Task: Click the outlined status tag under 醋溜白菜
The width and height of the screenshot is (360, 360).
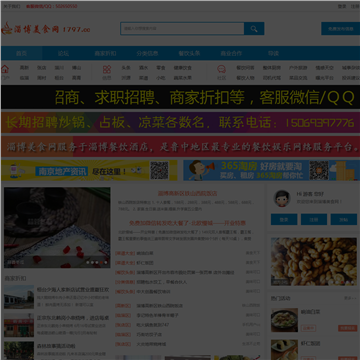Action: 308,328
